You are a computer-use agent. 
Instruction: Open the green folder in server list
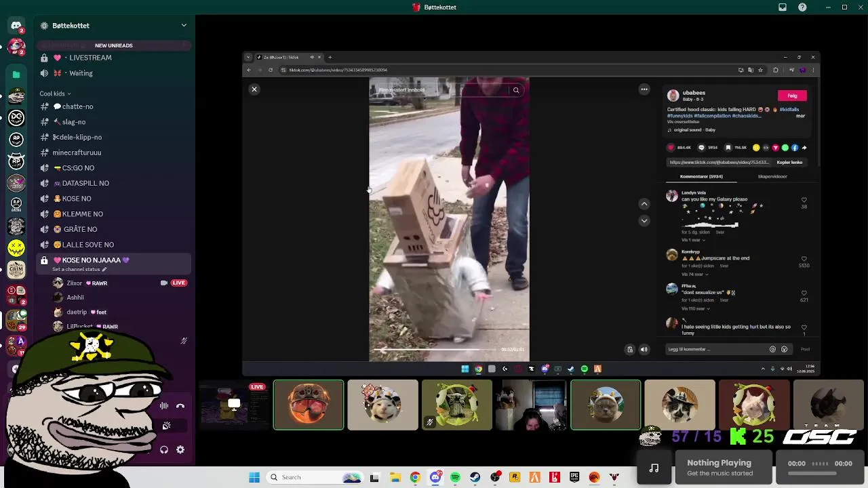click(x=16, y=74)
